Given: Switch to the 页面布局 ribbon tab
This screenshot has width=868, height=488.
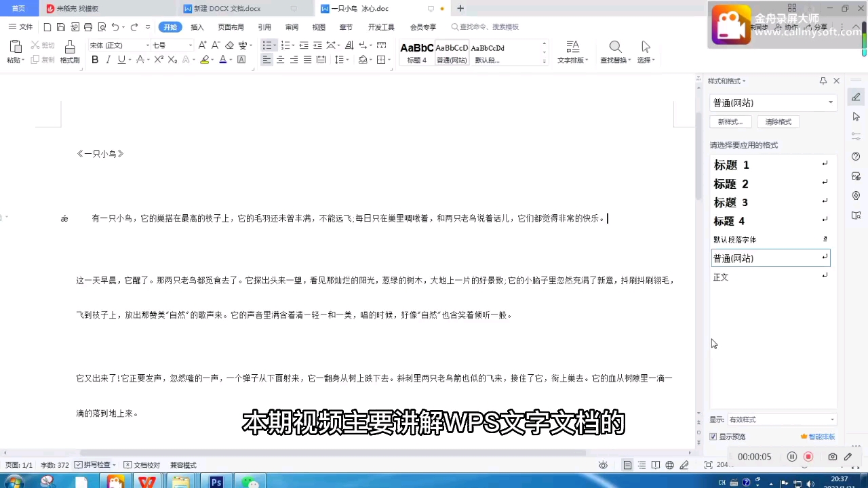Looking at the screenshot, I should click(231, 27).
